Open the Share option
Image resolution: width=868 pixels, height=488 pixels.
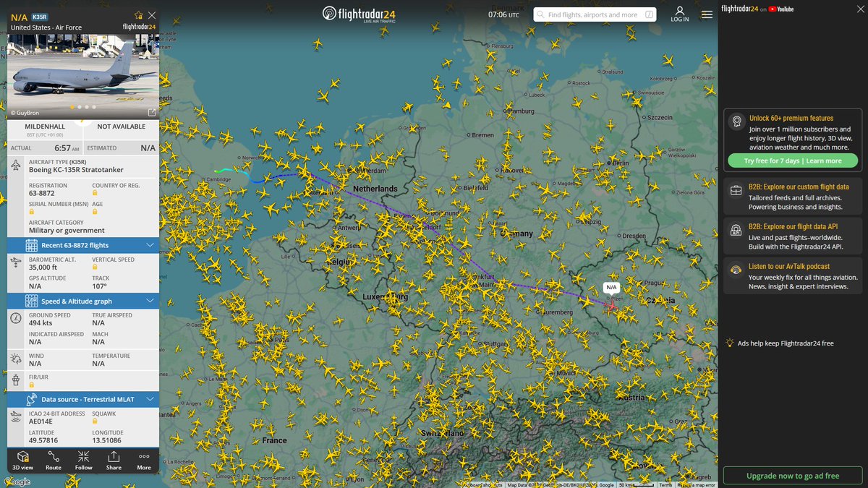click(114, 461)
